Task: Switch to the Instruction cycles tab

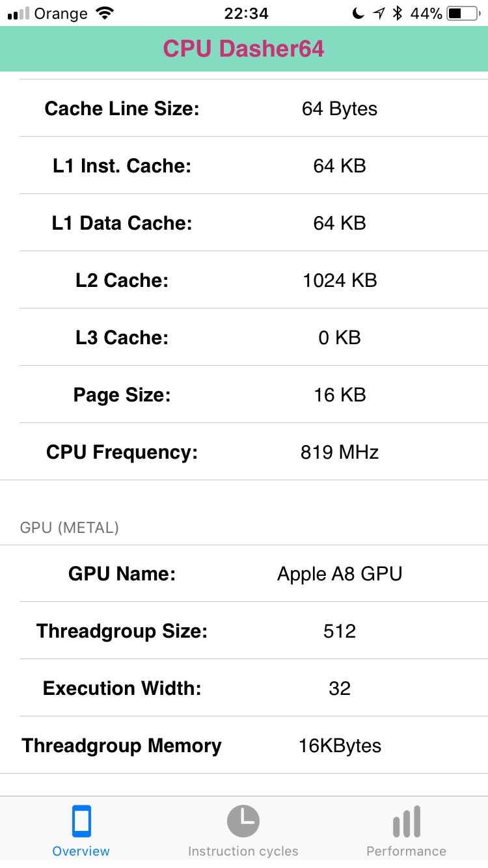Action: (243, 851)
